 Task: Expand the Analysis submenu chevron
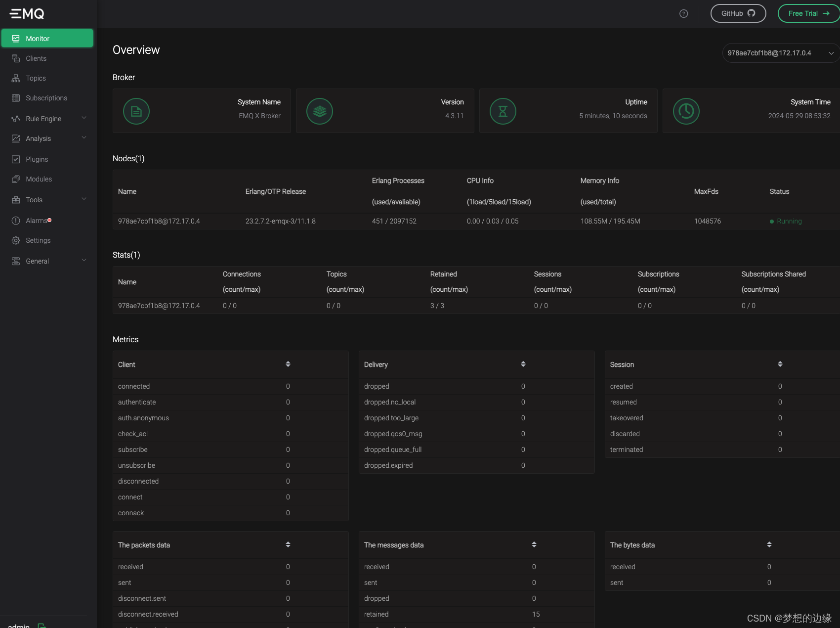[84, 138]
